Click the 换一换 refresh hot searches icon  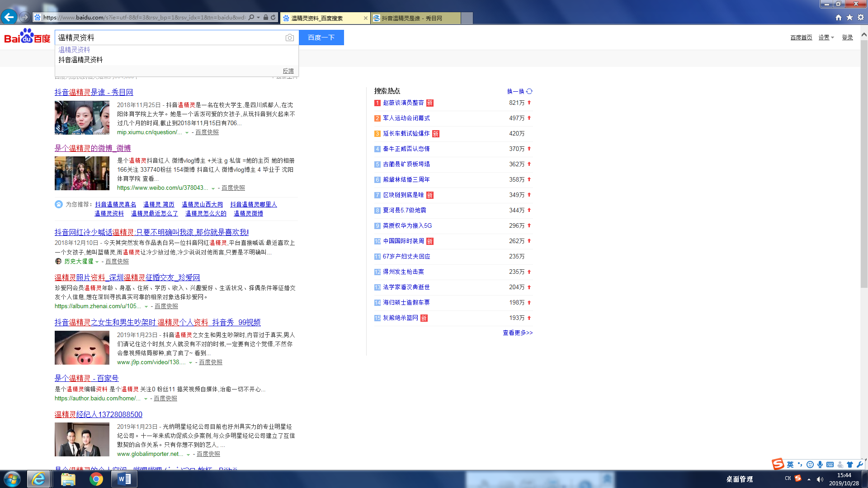(x=529, y=91)
